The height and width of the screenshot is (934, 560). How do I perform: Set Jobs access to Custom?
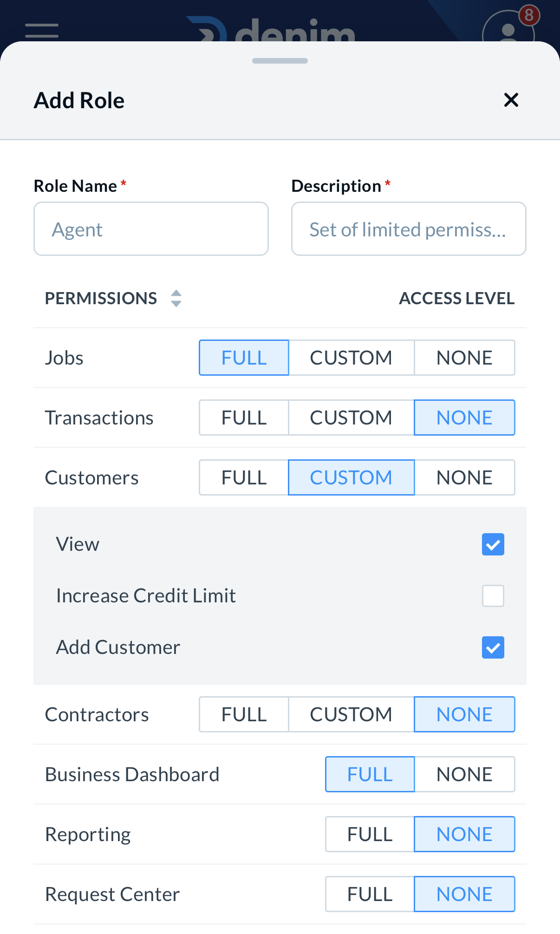(x=351, y=358)
